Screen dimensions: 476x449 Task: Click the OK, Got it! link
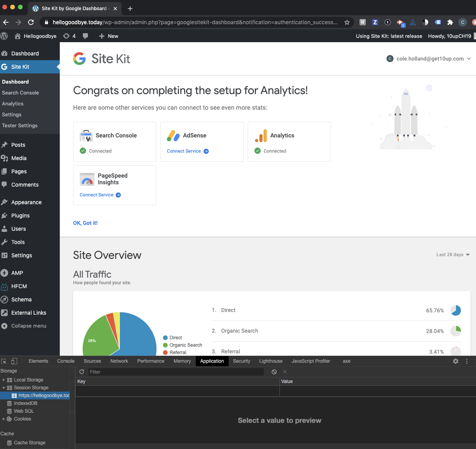85,223
